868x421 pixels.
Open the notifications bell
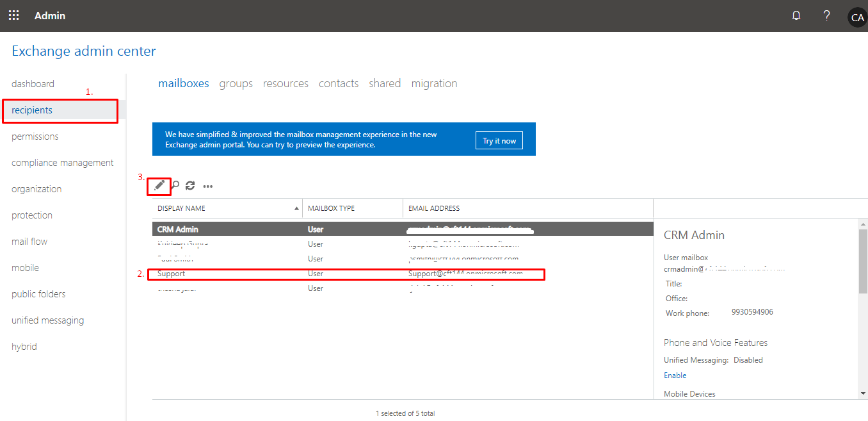(x=796, y=15)
